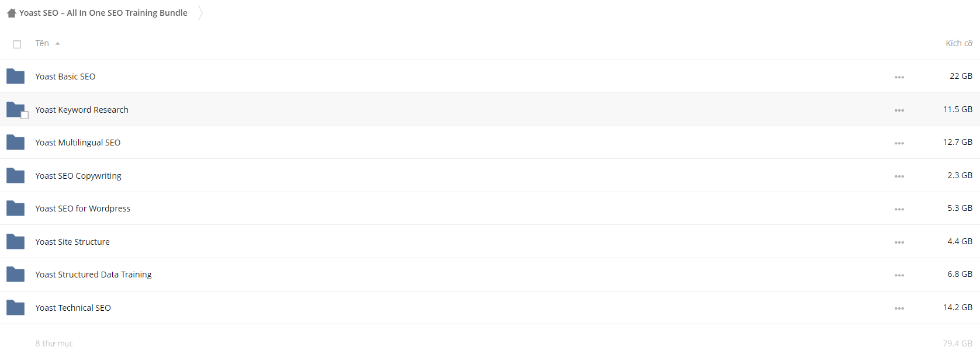The image size is (980, 361).
Task: Click the breadcrumb chevron separator
Action: point(200,13)
